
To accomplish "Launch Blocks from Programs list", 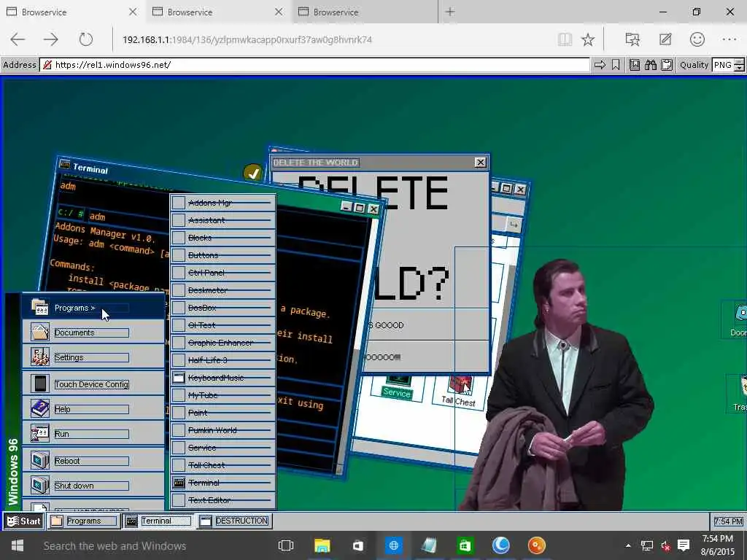I will (x=223, y=238).
